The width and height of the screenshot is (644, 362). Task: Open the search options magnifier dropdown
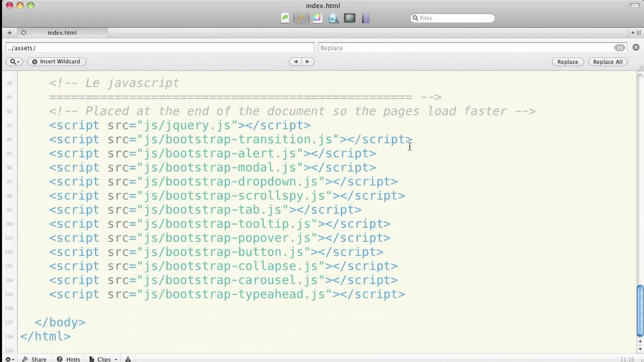[x=14, y=61]
